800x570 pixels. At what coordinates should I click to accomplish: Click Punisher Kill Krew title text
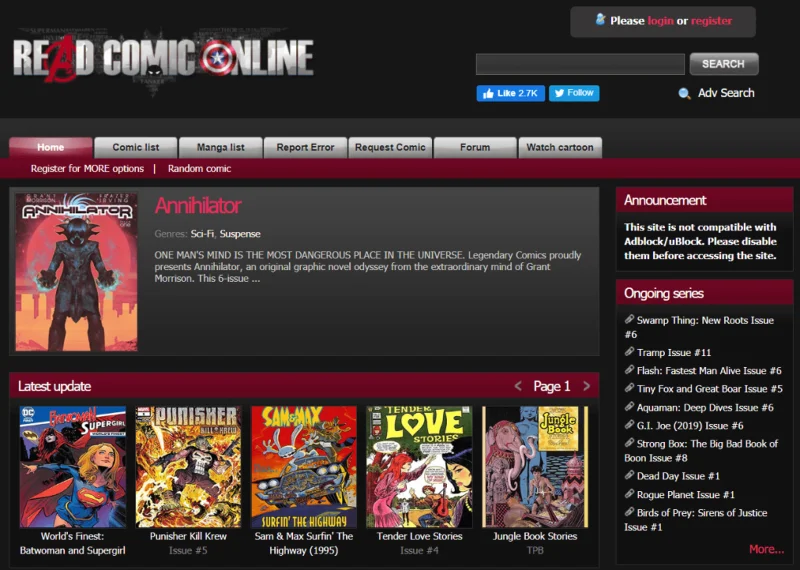(x=188, y=536)
